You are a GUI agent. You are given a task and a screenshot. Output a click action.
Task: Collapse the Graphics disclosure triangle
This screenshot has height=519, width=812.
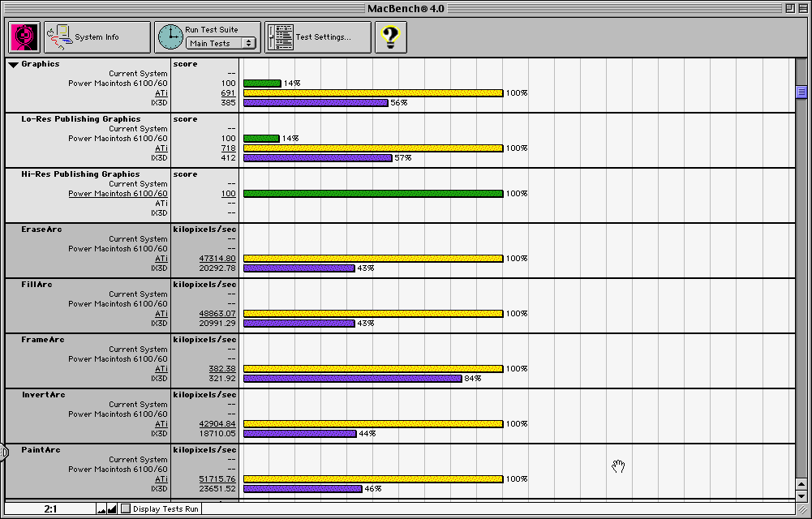click(14, 64)
